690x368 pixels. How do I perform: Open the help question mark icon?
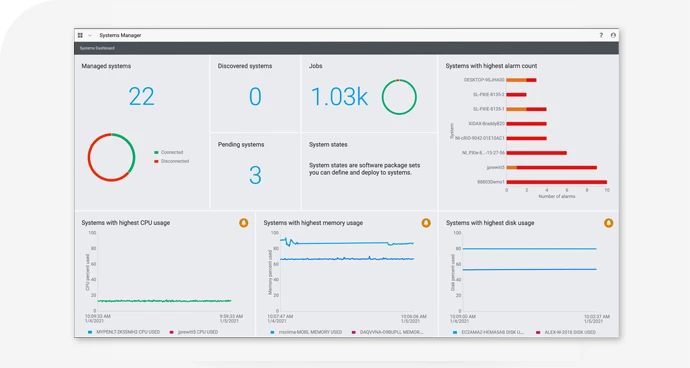(601, 35)
